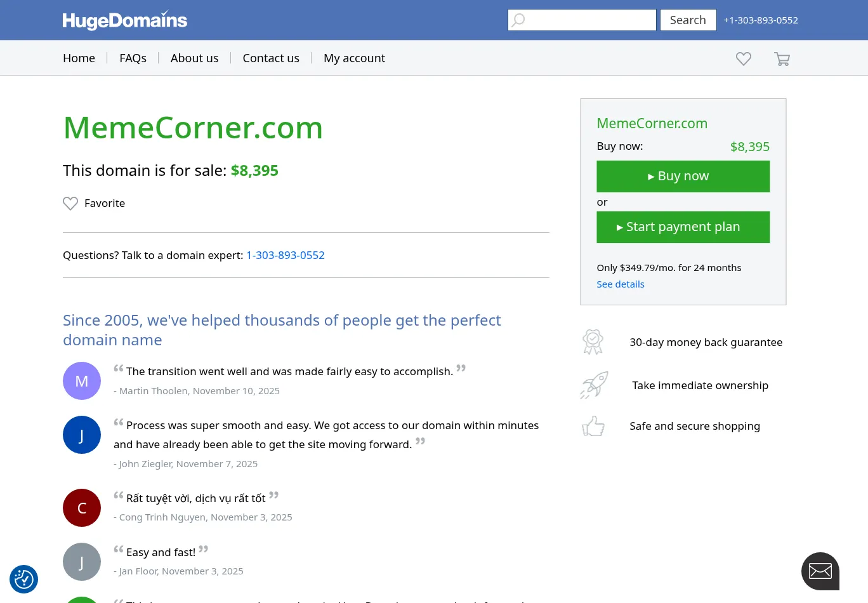Screen dimensions: 868x603
Task: Click Martin Thoolen's purple avatar
Action: [x=82, y=381]
